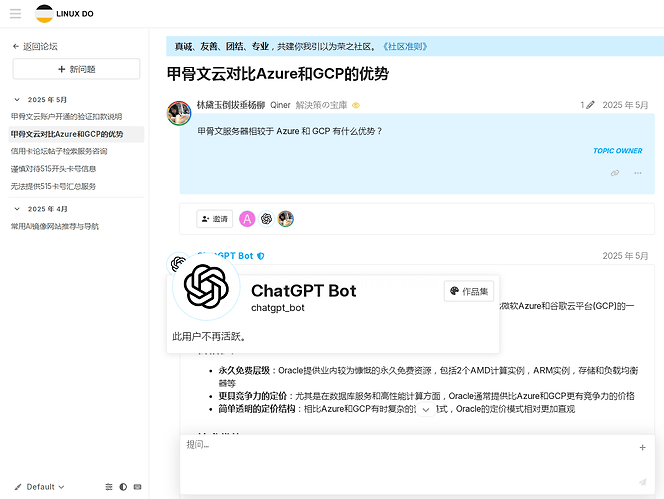Open the Default persona dropdown
The image size is (664, 499).
(39, 487)
